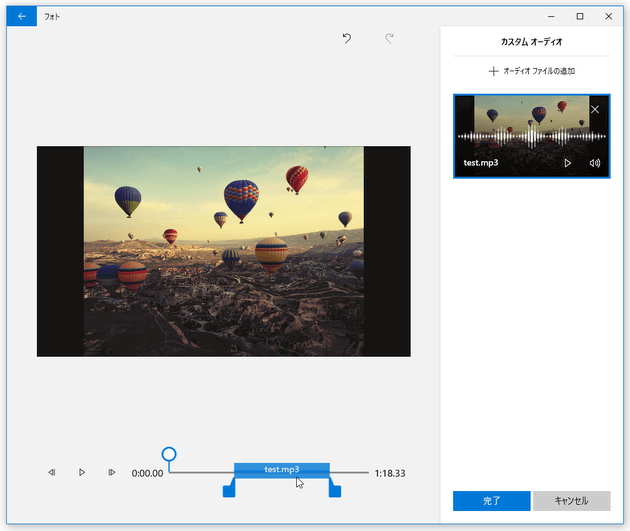Click the hot air balloon video preview
The image size is (630, 531).
pos(223,251)
